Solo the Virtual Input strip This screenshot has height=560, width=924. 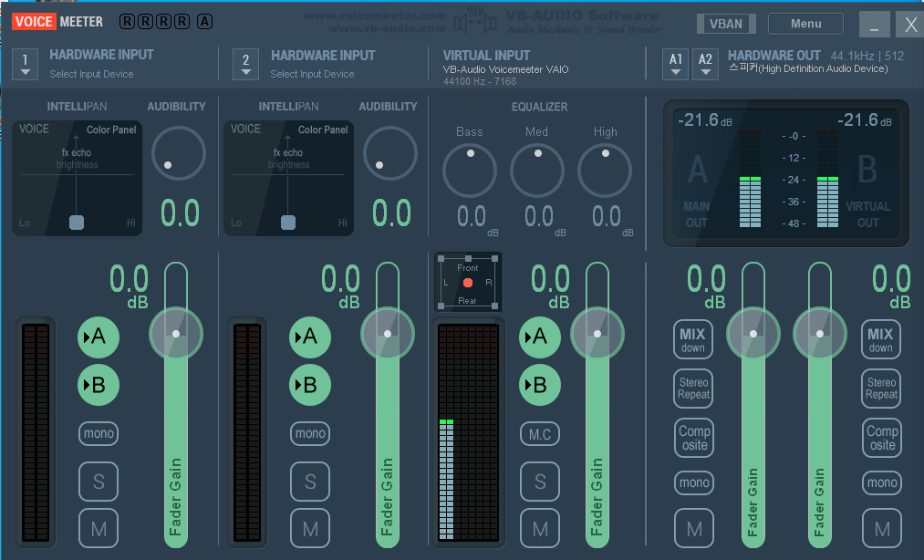click(540, 482)
